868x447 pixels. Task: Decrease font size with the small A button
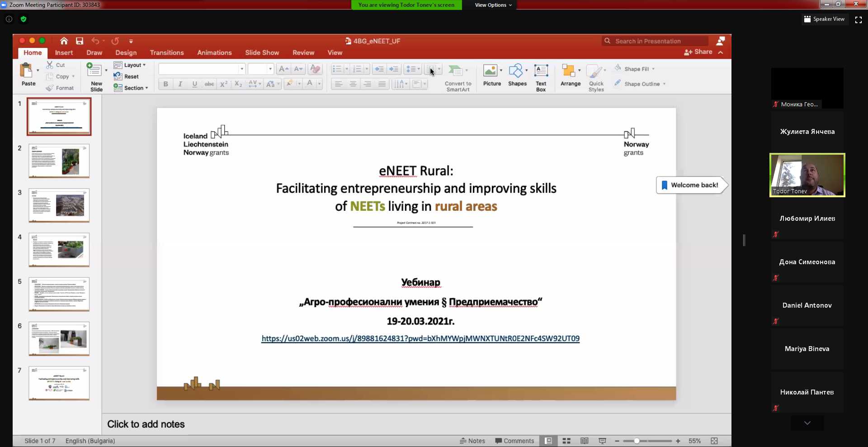[298, 69]
